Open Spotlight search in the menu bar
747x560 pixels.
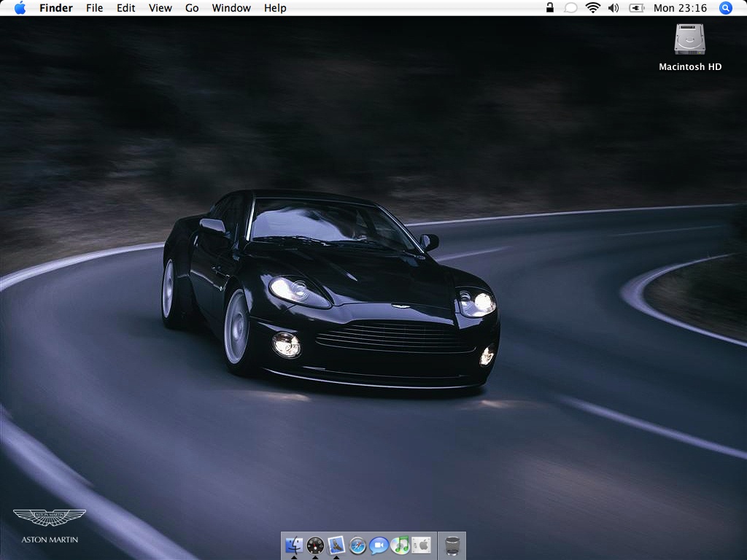coord(725,8)
